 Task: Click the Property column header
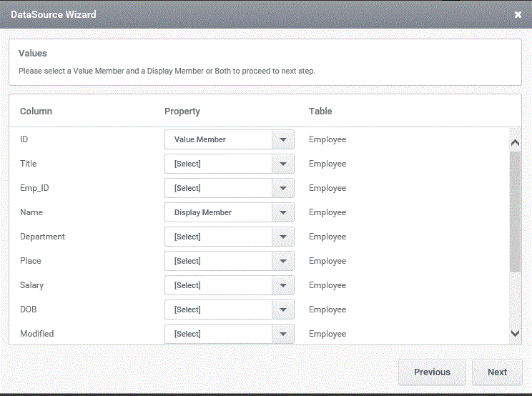click(182, 112)
